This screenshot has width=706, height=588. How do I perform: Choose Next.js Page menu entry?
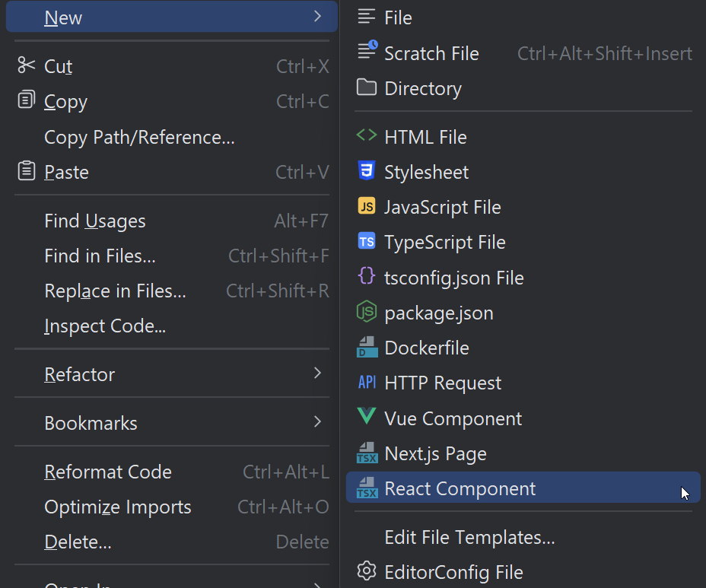coord(435,453)
